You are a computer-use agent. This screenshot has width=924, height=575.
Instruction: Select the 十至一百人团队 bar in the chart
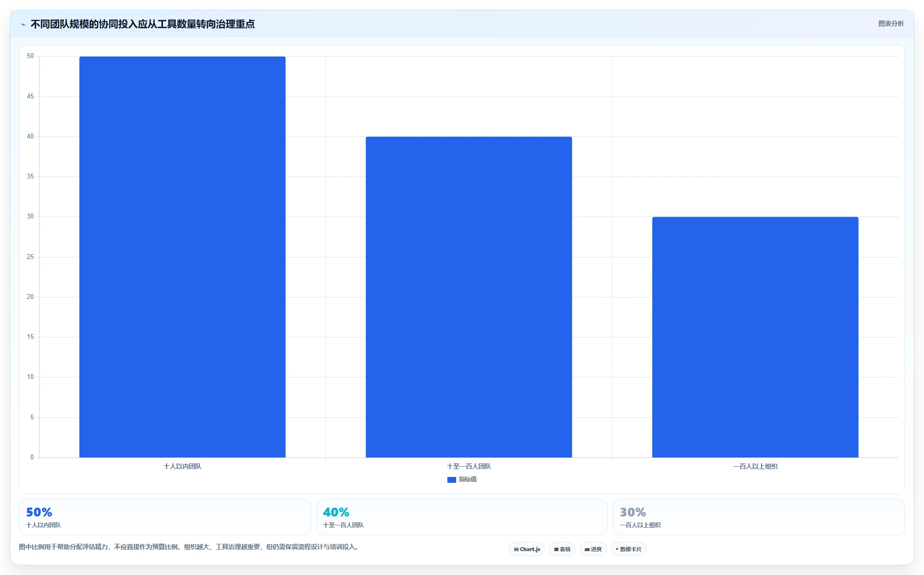pos(469,297)
